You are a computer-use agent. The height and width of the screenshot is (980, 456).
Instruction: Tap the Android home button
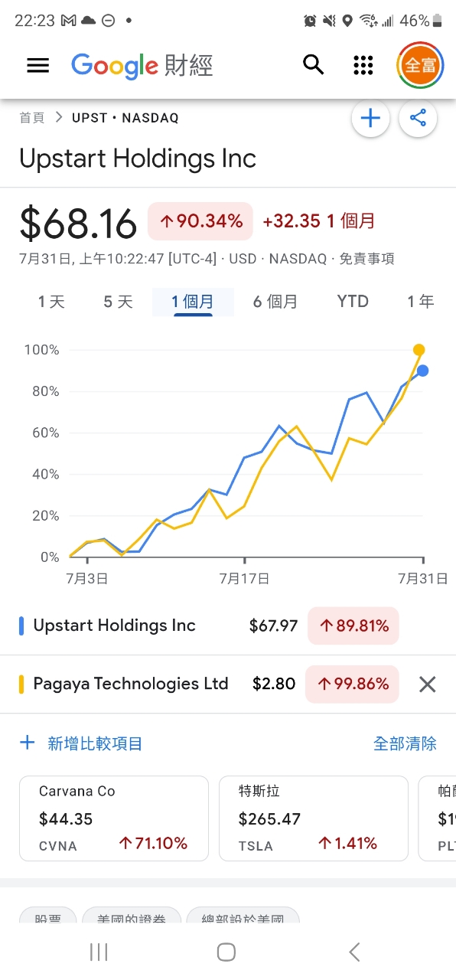[226, 952]
